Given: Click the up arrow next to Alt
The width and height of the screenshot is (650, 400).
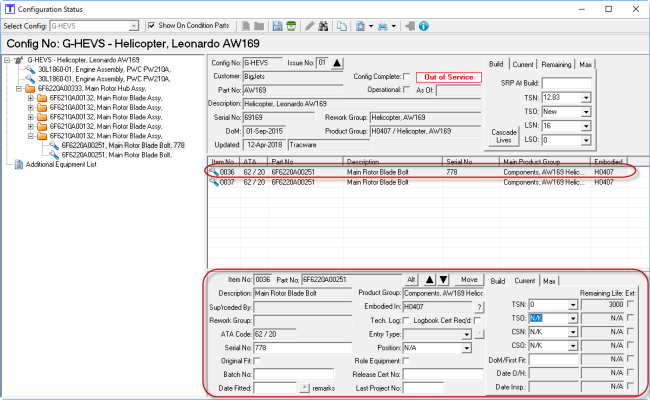Looking at the screenshot, I should click(x=429, y=280).
